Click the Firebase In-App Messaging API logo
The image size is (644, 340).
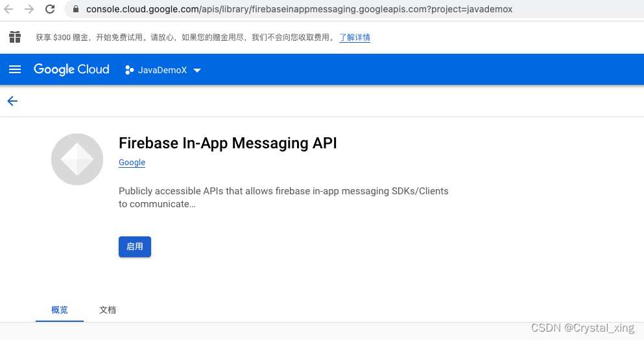(77, 159)
